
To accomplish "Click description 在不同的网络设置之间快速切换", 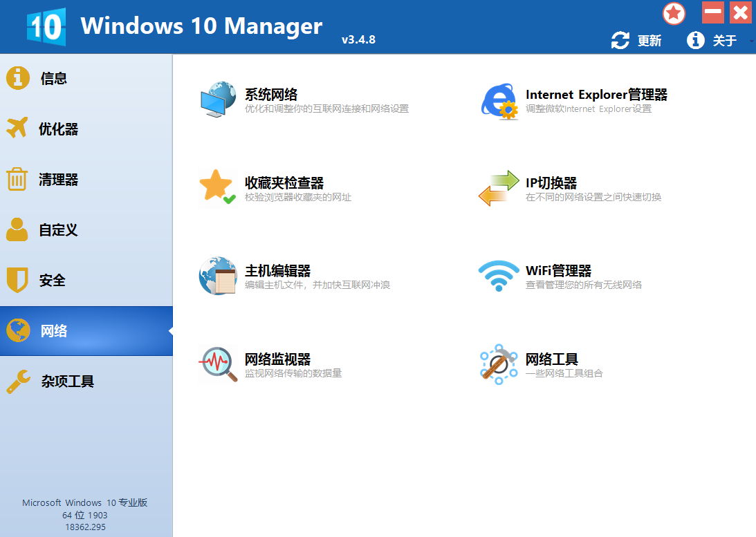I will (x=593, y=197).
